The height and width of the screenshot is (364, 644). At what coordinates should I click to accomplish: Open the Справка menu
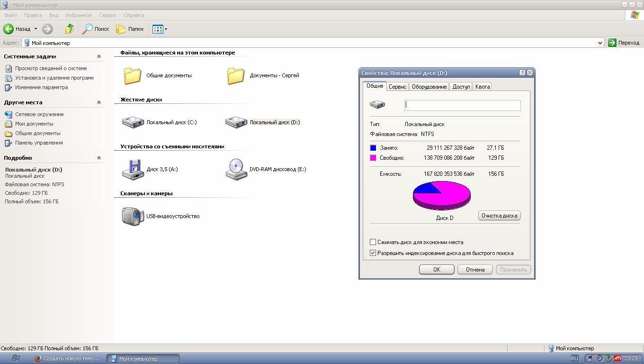pos(134,15)
